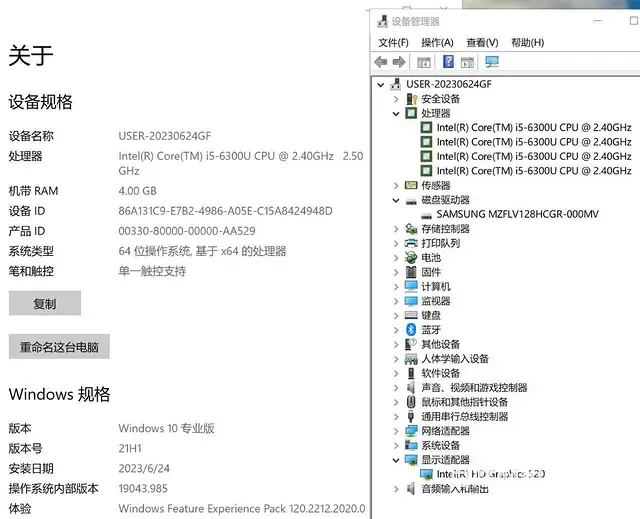This screenshot has width=640, height=519.
Task: Select the 监视器 category label
Action: click(x=436, y=301)
